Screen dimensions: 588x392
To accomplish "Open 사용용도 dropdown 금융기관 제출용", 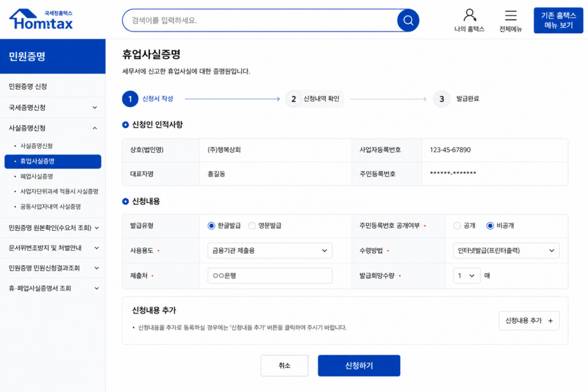I will click(x=270, y=250).
